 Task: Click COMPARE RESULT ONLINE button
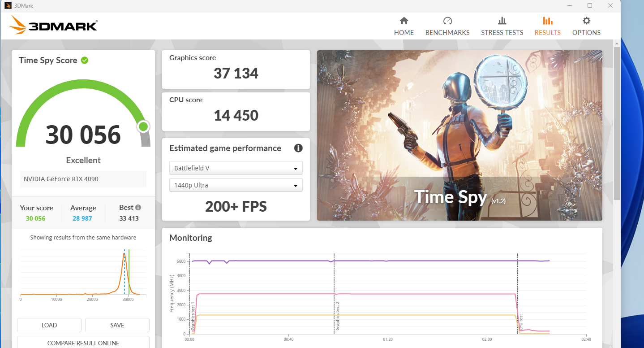pos(83,343)
